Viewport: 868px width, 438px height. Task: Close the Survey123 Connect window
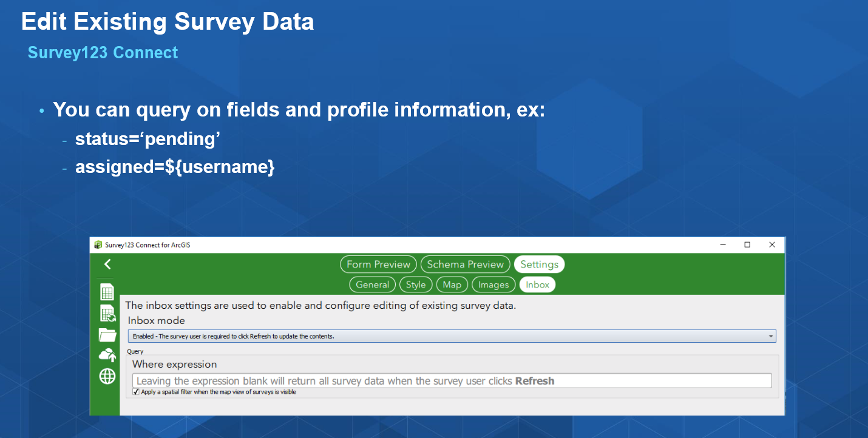772,245
